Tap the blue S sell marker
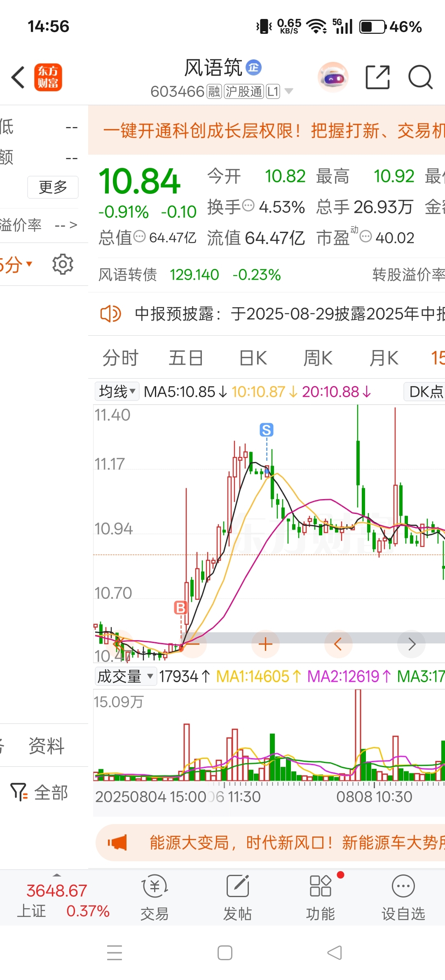Viewport: 445px width, 980px height. click(267, 430)
